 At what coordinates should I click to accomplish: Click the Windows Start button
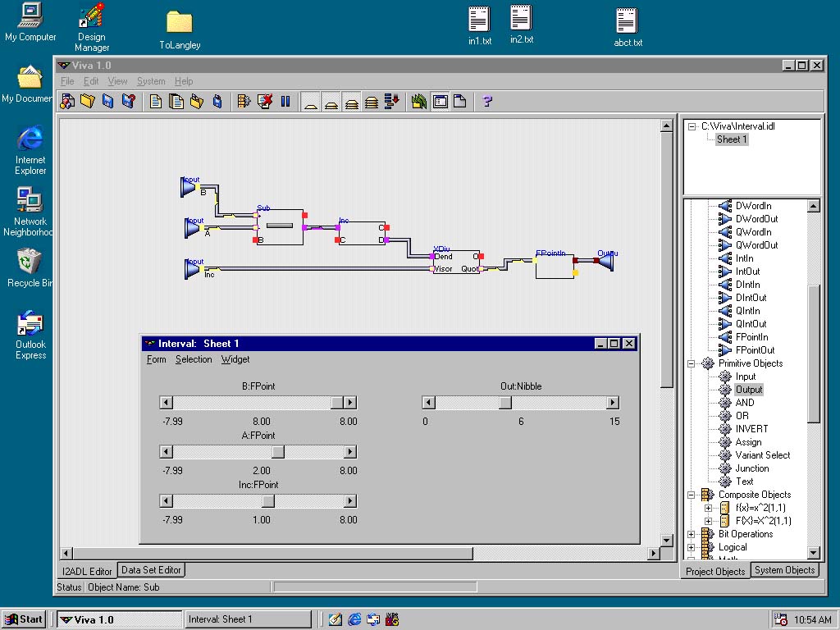[23, 619]
